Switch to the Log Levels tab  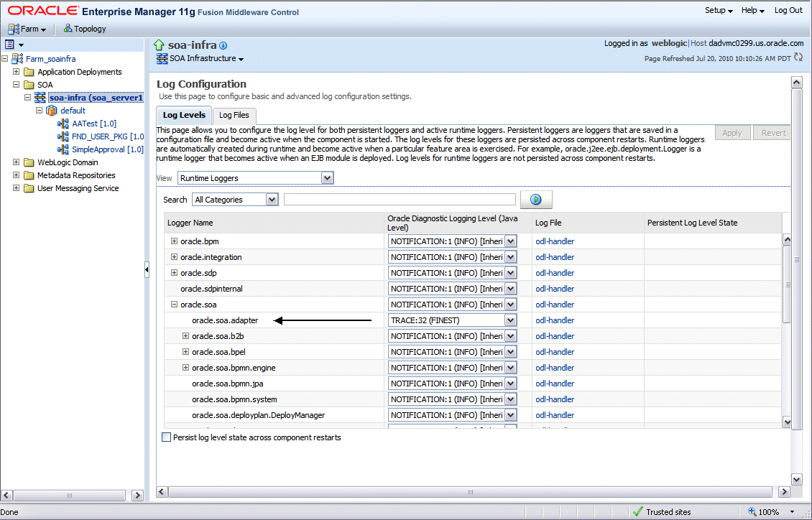[x=185, y=115]
